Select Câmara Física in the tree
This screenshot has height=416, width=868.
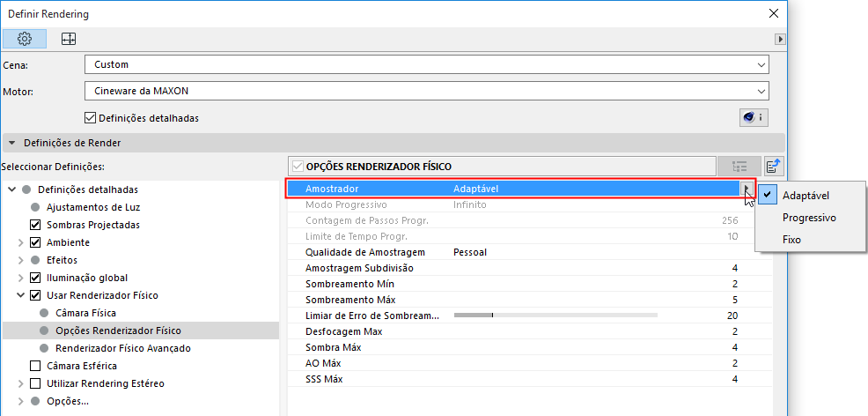coord(85,313)
